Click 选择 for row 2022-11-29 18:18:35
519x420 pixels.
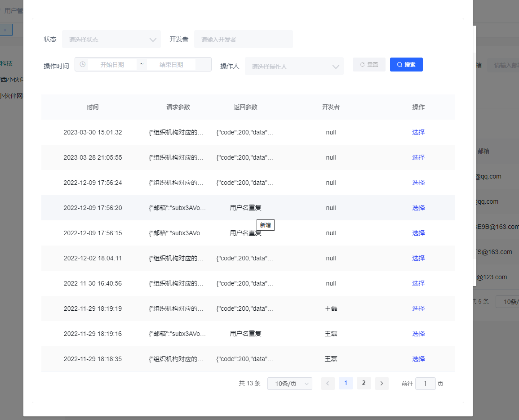point(418,359)
